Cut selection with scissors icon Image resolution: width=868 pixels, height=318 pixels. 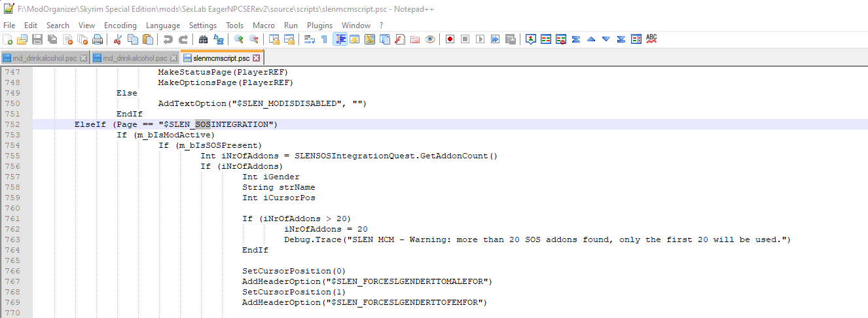coord(118,39)
